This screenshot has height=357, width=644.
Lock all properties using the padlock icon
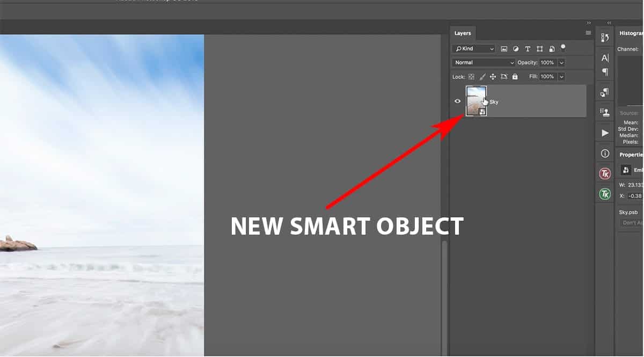coord(515,77)
